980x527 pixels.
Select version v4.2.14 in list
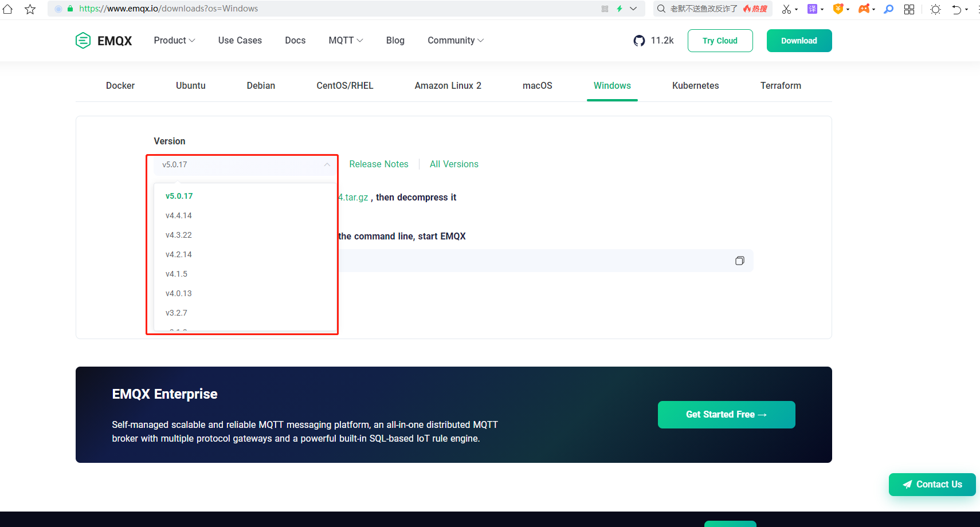[245, 254]
